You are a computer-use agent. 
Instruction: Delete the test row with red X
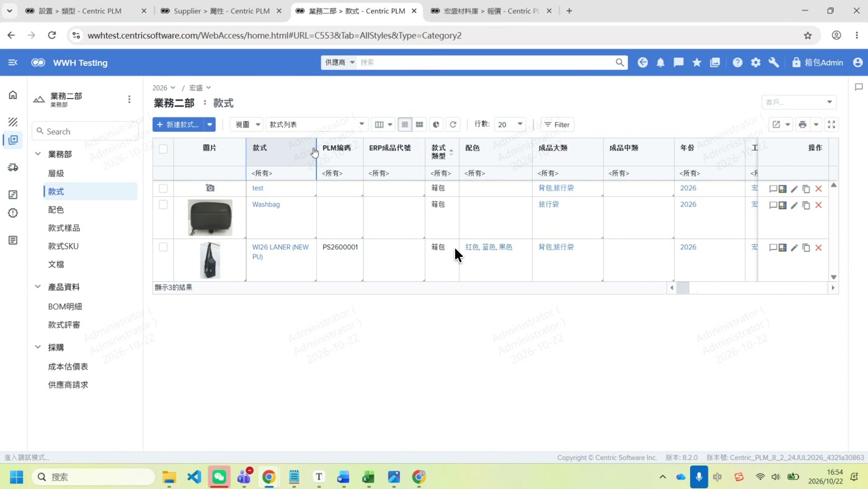[x=818, y=189]
